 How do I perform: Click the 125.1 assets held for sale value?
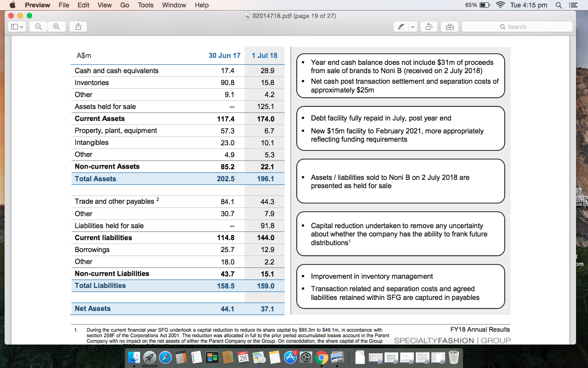point(266,107)
